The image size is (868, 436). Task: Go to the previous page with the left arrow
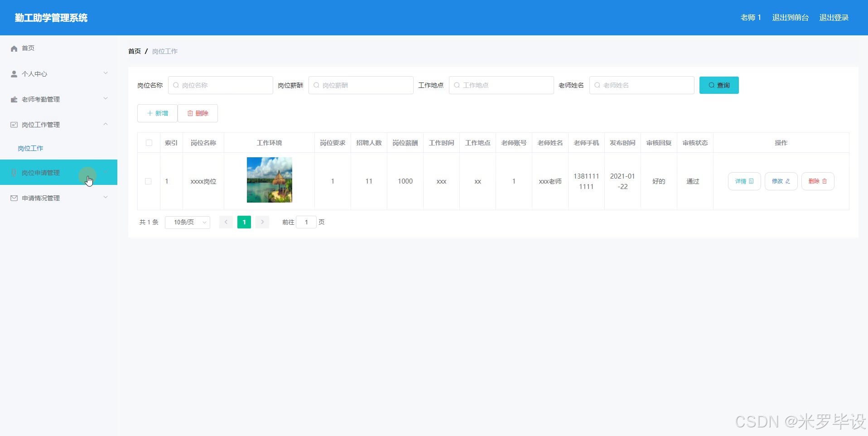226,222
